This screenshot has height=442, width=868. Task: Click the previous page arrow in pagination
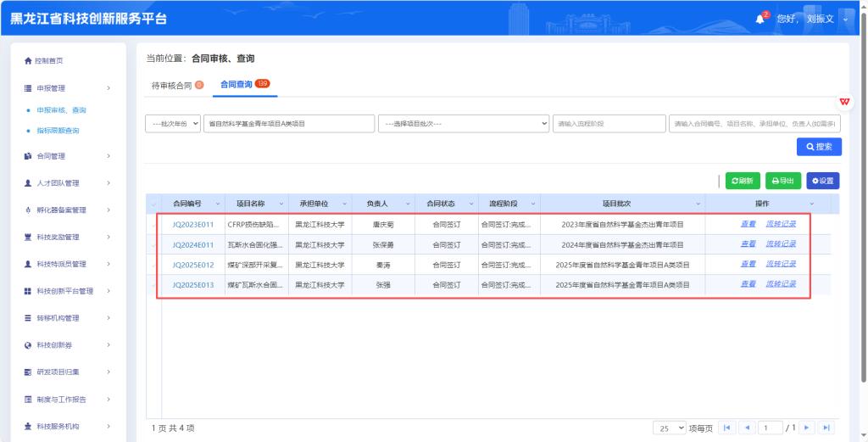pos(746,428)
